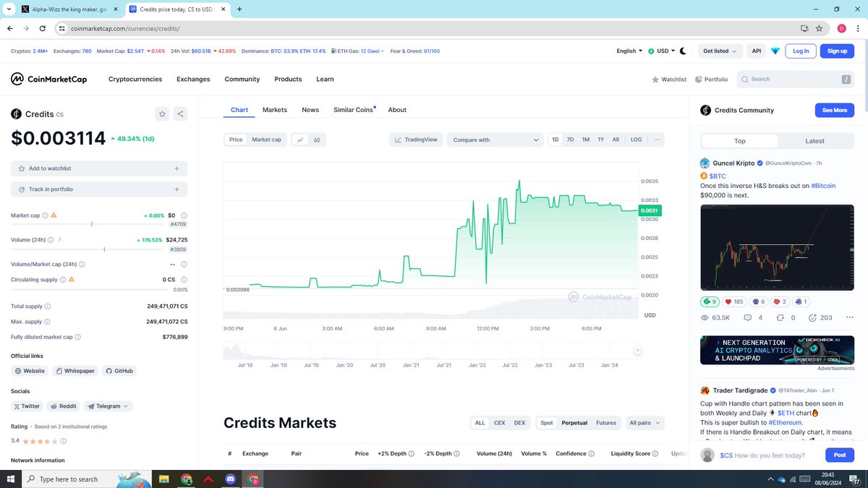Adjust the chart timeline range handle
This screenshot has height=488, width=868.
coord(637,350)
